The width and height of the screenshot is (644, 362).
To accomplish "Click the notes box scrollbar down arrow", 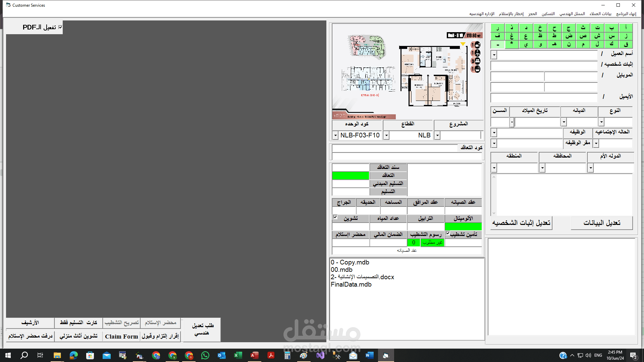I will 494,213.
